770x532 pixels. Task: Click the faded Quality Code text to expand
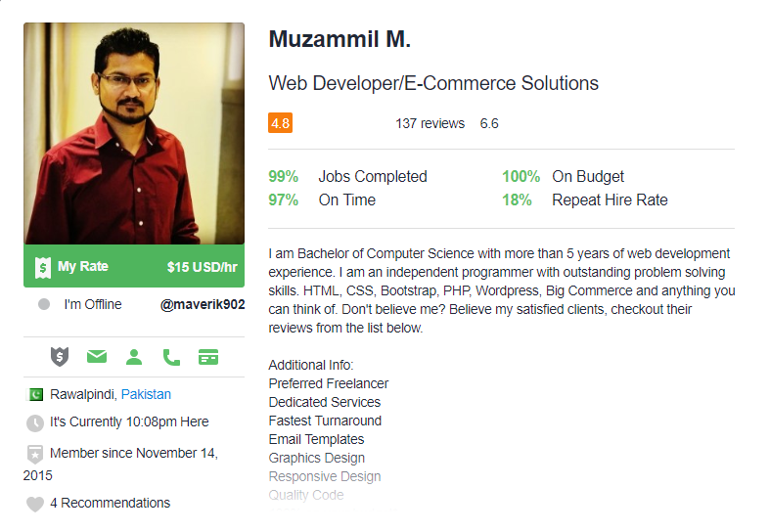306,495
